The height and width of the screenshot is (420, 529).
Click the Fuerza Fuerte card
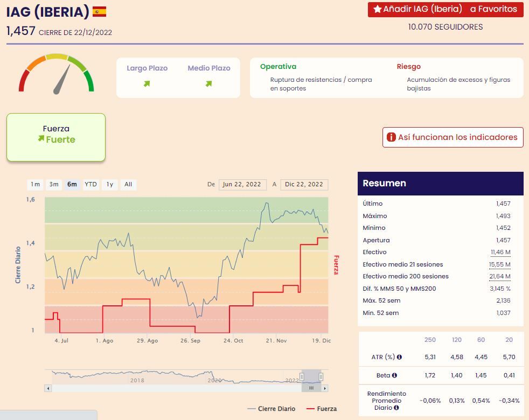(x=56, y=137)
